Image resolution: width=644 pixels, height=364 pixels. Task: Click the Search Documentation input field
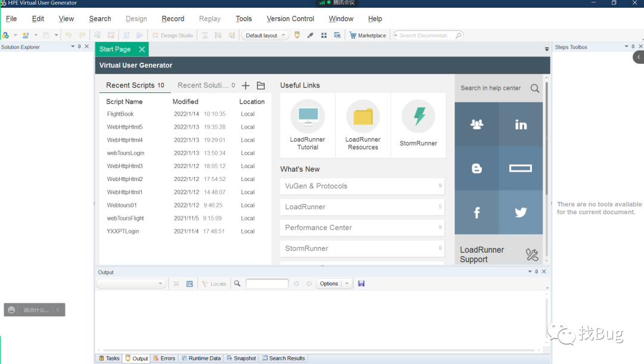click(x=425, y=35)
